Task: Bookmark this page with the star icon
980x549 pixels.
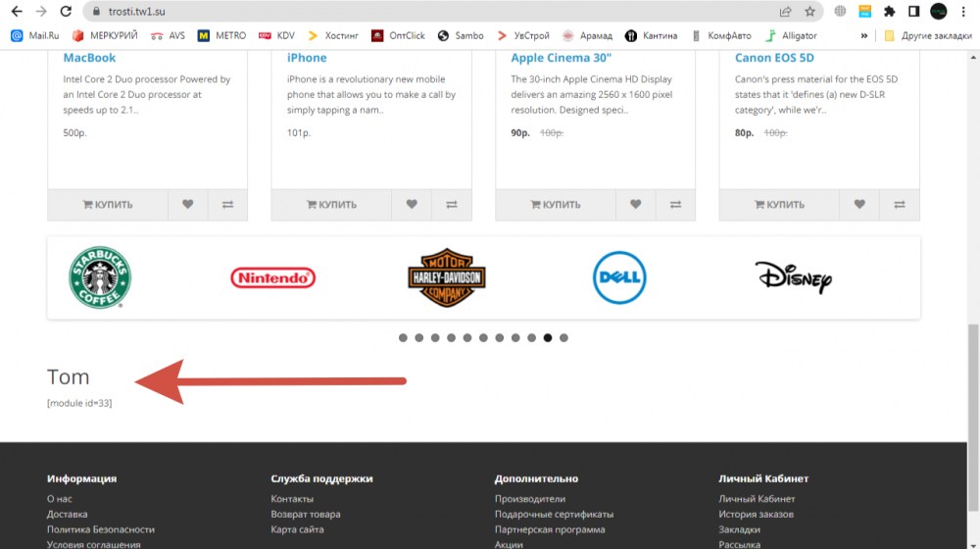Action: 810,11
